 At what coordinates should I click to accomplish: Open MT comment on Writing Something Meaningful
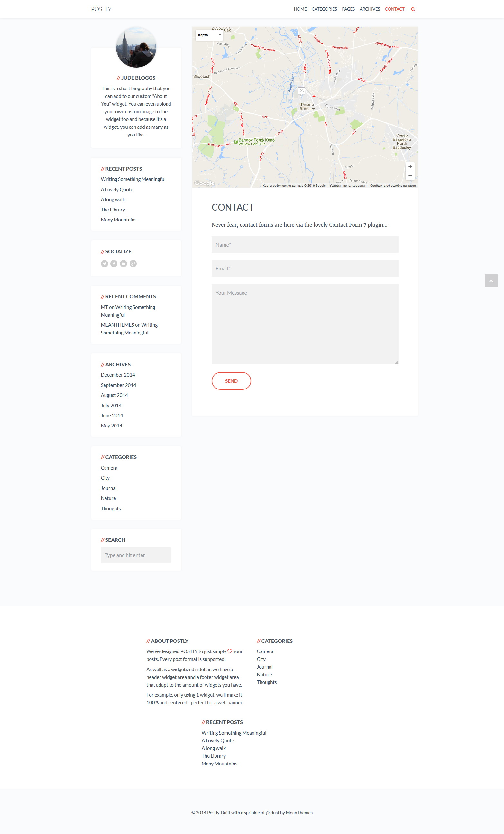pyautogui.click(x=128, y=311)
